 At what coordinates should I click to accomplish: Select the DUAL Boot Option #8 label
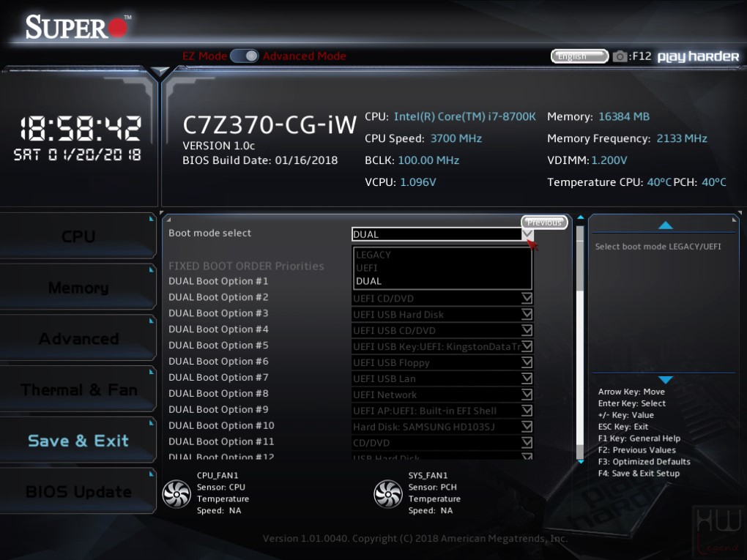[x=218, y=393]
